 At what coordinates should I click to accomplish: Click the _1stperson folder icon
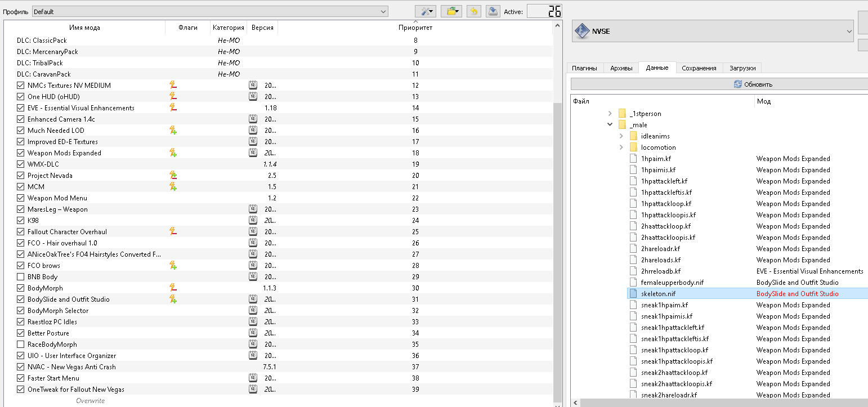pyautogui.click(x=622, y=114)
